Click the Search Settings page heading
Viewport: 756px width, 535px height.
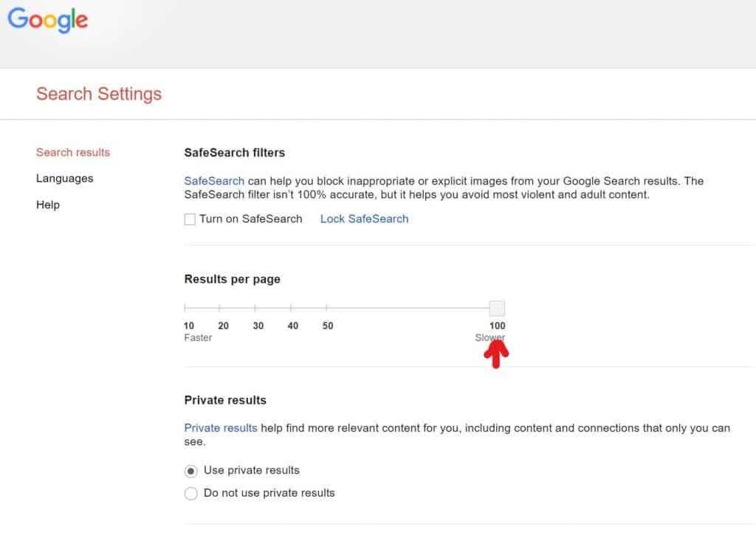tap(99, 94)
